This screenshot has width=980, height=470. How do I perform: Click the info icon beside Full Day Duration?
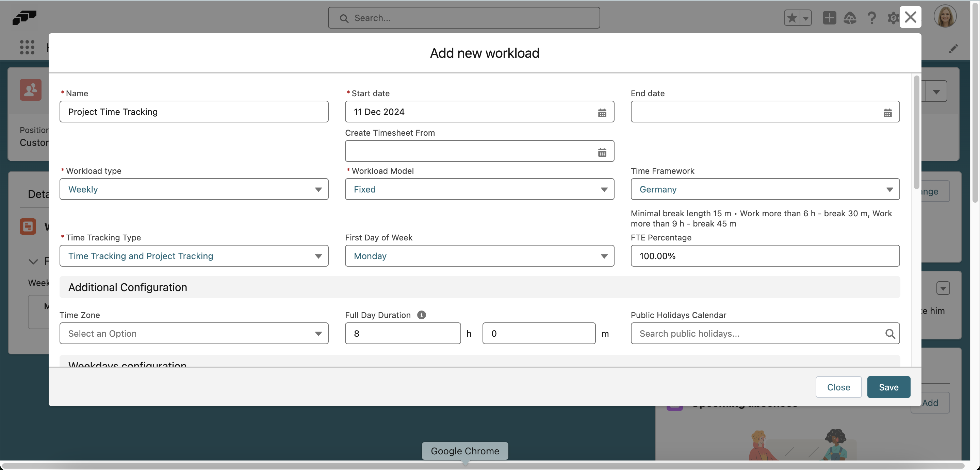422,315
